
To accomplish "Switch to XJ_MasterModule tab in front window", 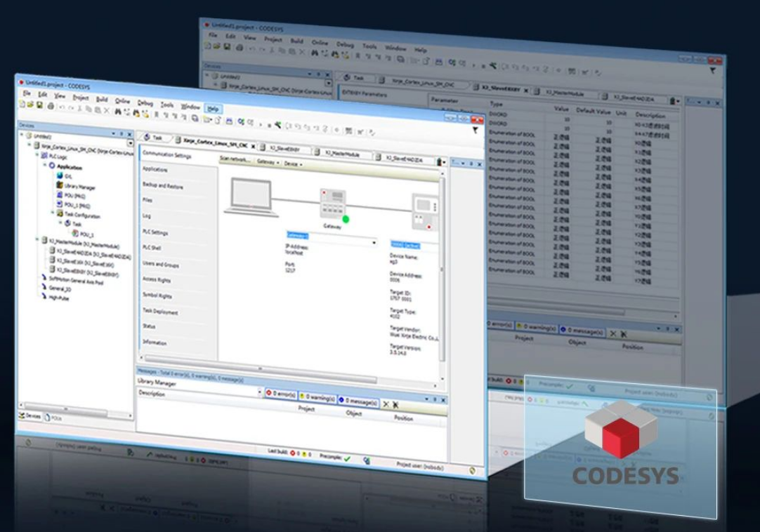I will [x=341, y=153].
